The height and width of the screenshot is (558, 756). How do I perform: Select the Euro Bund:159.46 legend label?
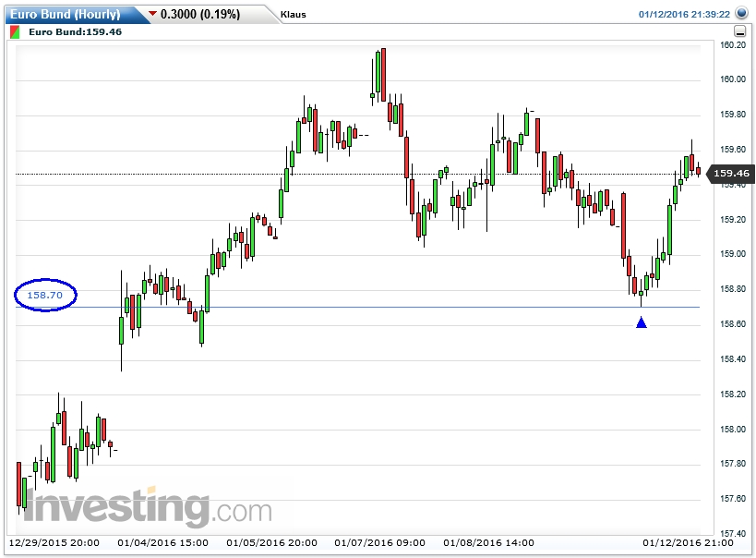tap(76, 31)
